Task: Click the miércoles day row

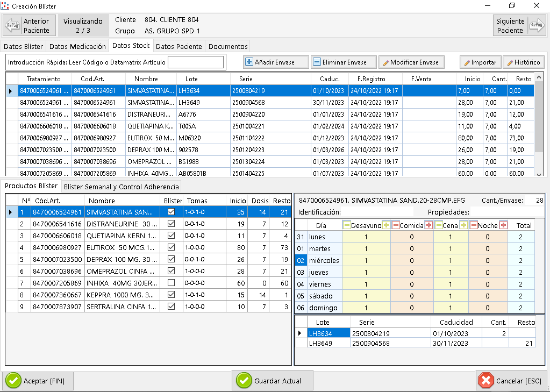Action: click(x=415, y=260)
